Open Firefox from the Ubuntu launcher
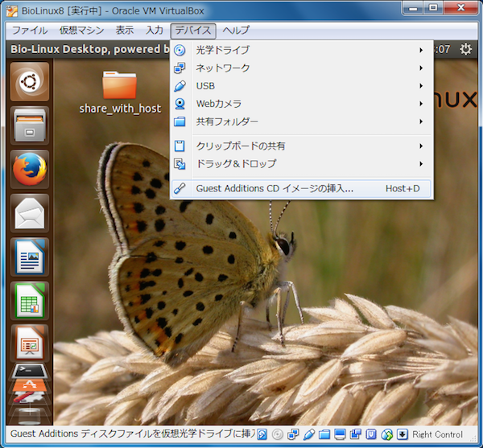This screenshot has height=448, width=483. point(29,170)
